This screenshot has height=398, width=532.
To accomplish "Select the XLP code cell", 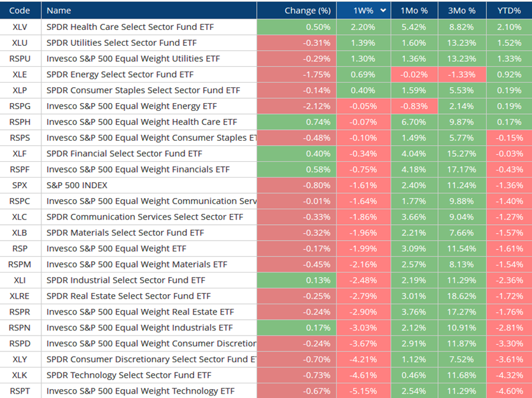I will [20, 90].
